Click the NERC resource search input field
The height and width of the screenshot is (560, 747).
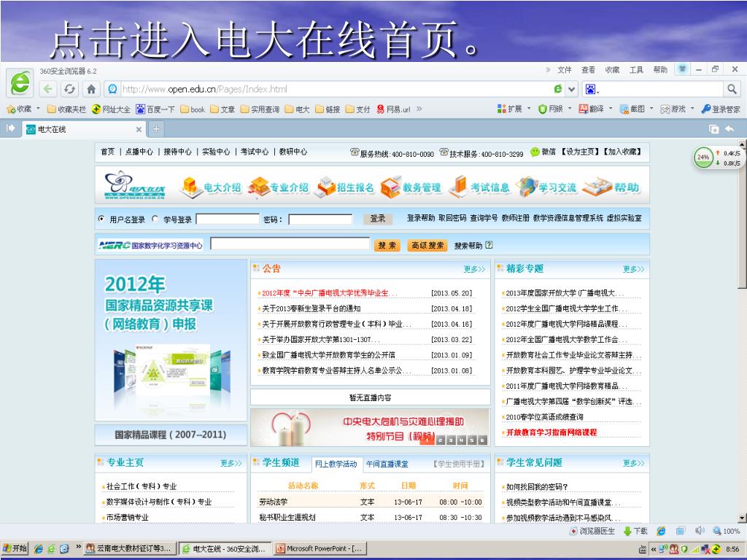coord(290,244)
